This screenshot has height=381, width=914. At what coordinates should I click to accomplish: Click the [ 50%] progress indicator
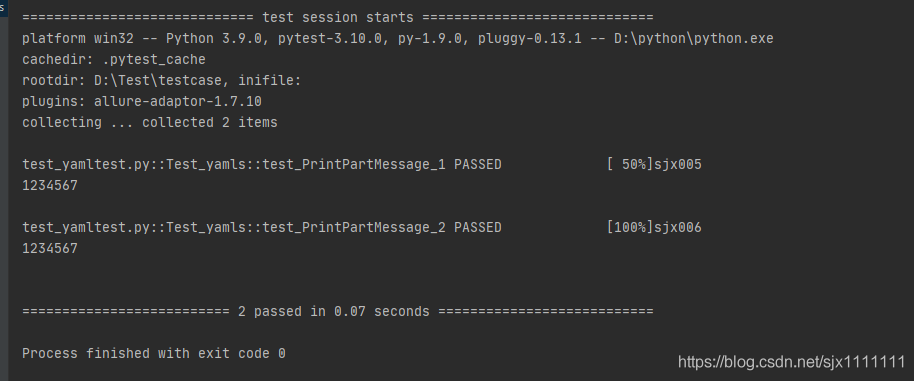pos(630,164)
